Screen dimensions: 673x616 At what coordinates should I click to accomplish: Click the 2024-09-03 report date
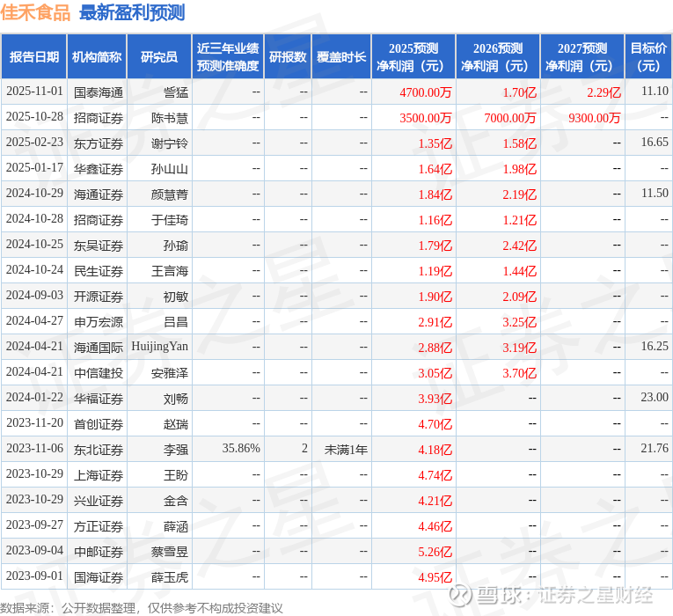[x=34, y=296]
